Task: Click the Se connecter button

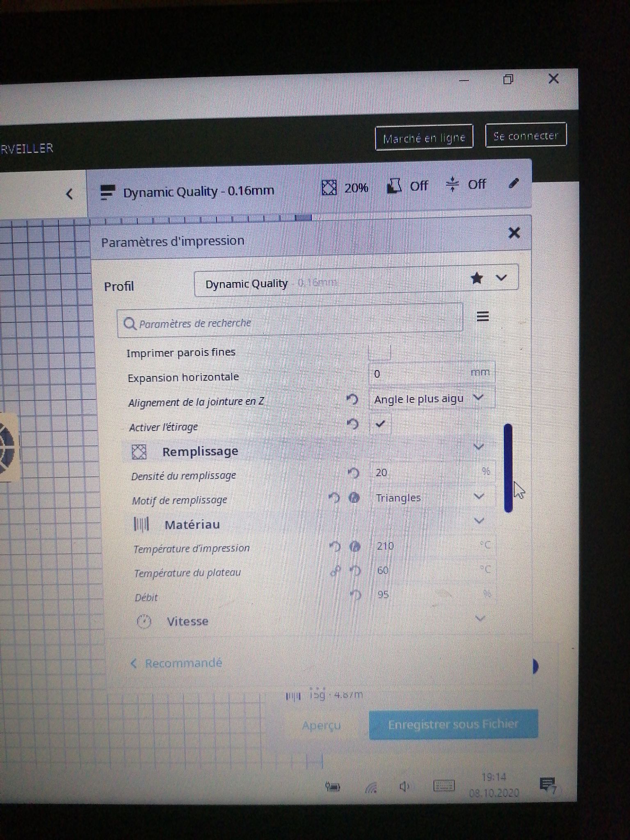Action: pos(526,135)
